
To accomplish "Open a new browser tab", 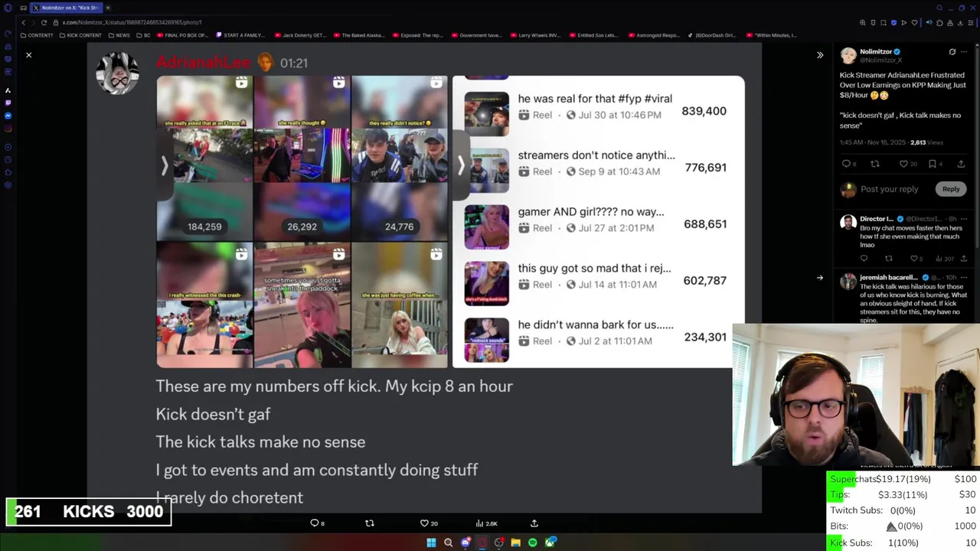I will coord(108,8).
